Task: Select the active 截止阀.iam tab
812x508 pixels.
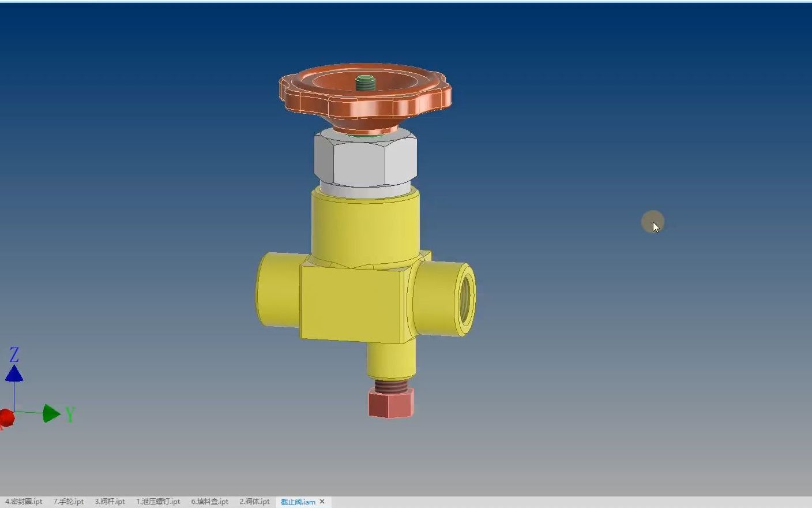Action: 298,502
